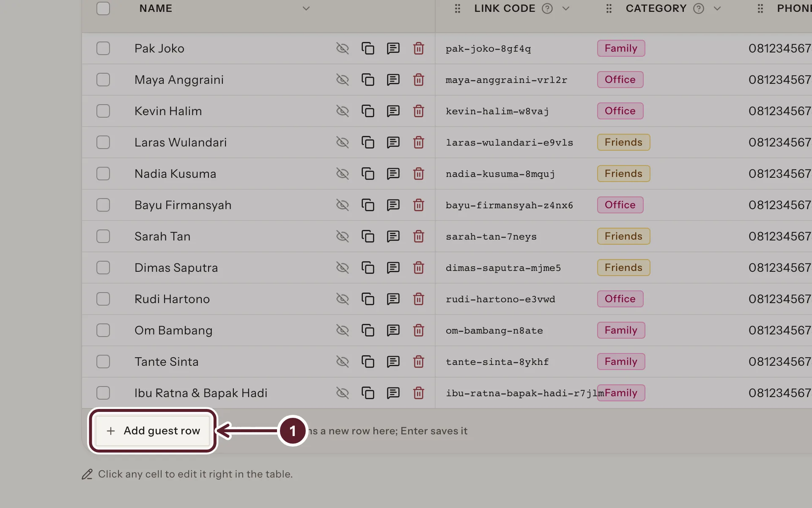
Task: Delete the Nadia Kusuma guest
Action: tap(418, 174)
